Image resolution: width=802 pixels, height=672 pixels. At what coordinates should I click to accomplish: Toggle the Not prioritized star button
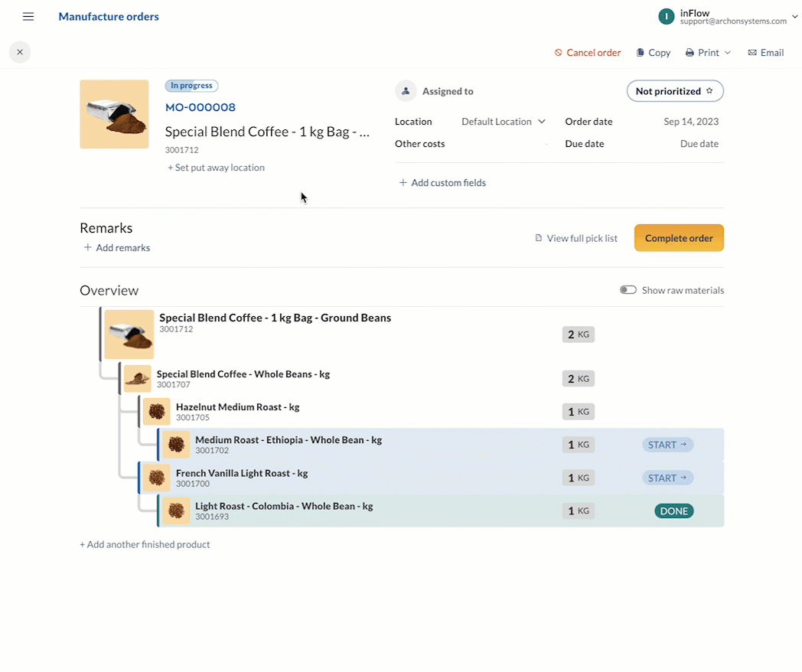point(674,91)
